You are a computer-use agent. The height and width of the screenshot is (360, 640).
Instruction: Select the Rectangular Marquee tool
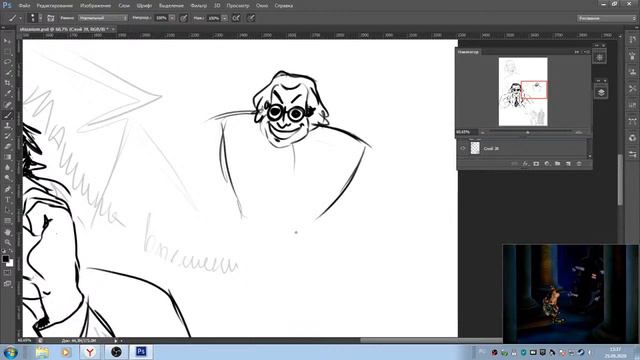7,51
